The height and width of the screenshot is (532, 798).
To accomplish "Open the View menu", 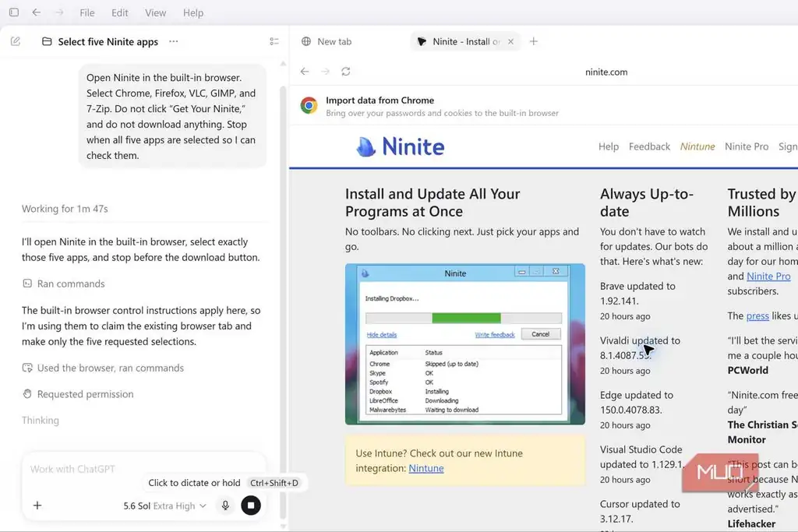I will tap(155, 12).
